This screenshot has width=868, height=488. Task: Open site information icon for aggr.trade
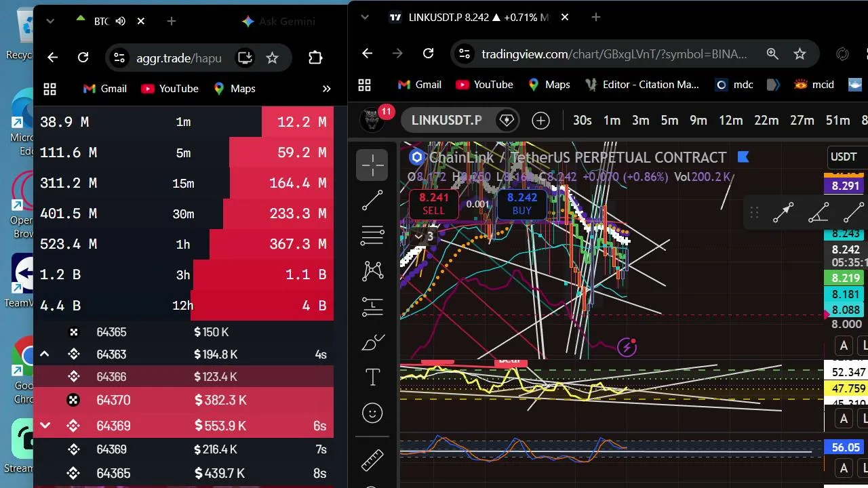(x=119, y=58)
